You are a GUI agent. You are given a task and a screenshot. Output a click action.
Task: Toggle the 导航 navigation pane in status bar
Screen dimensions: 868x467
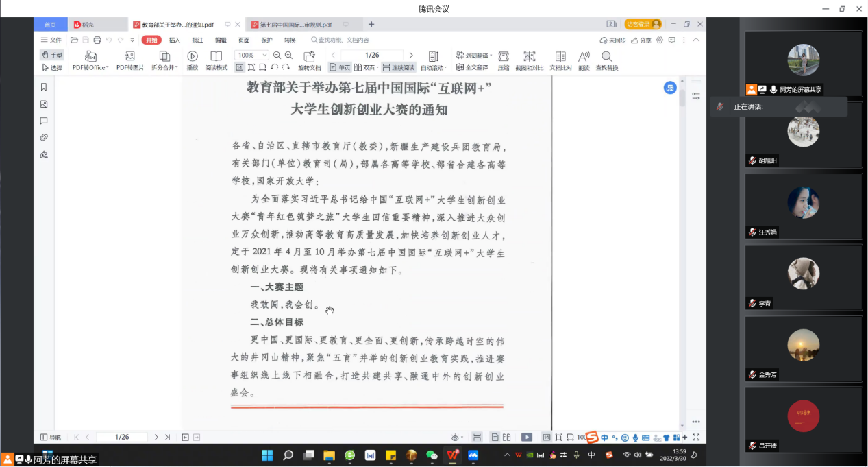[x=51, y=437]
